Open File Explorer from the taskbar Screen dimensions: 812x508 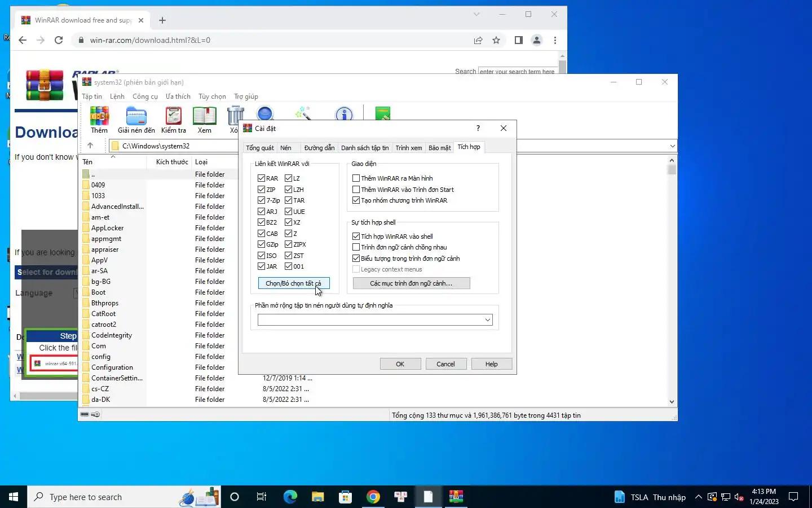pyautogui.click(x=318, y=497)
